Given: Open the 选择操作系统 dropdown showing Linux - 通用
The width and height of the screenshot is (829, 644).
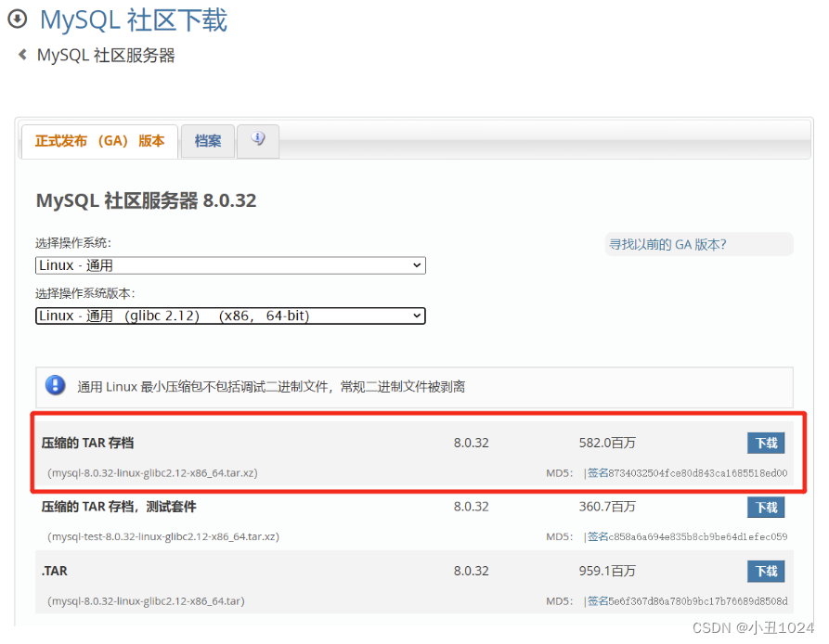Looking at the screenshot, I should (x=229, y=265).
